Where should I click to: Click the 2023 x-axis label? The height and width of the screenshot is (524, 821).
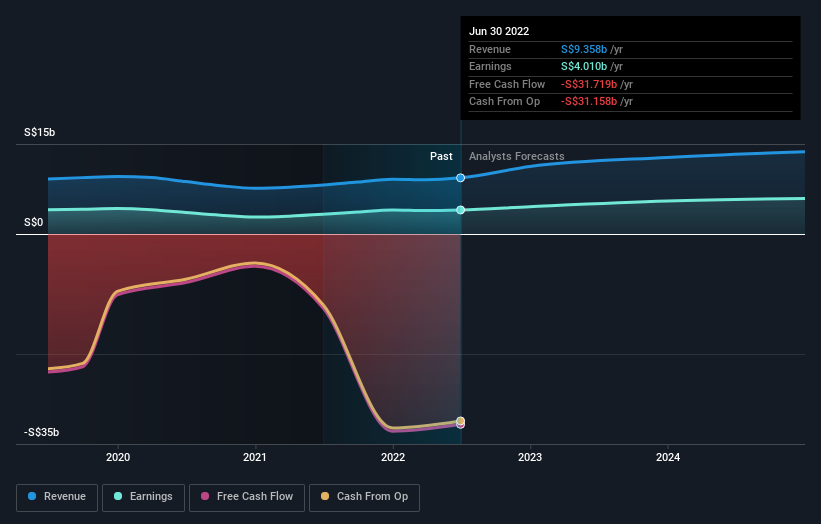530,457
